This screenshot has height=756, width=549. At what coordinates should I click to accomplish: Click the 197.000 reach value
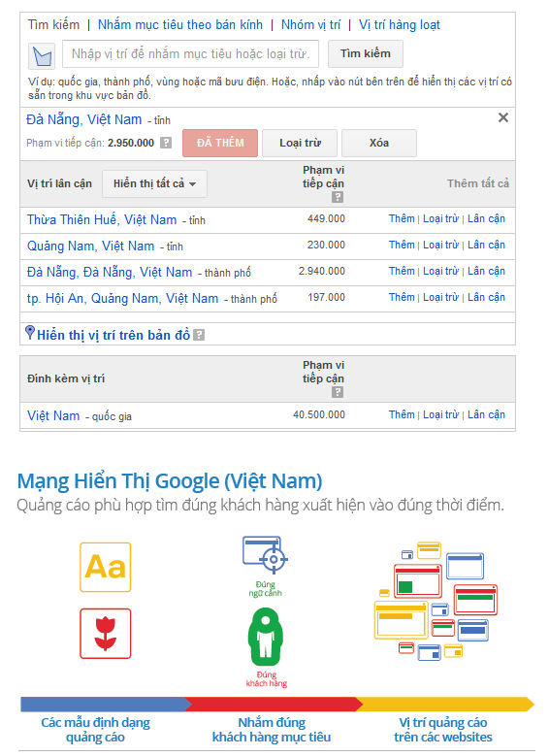pos(326,297)
